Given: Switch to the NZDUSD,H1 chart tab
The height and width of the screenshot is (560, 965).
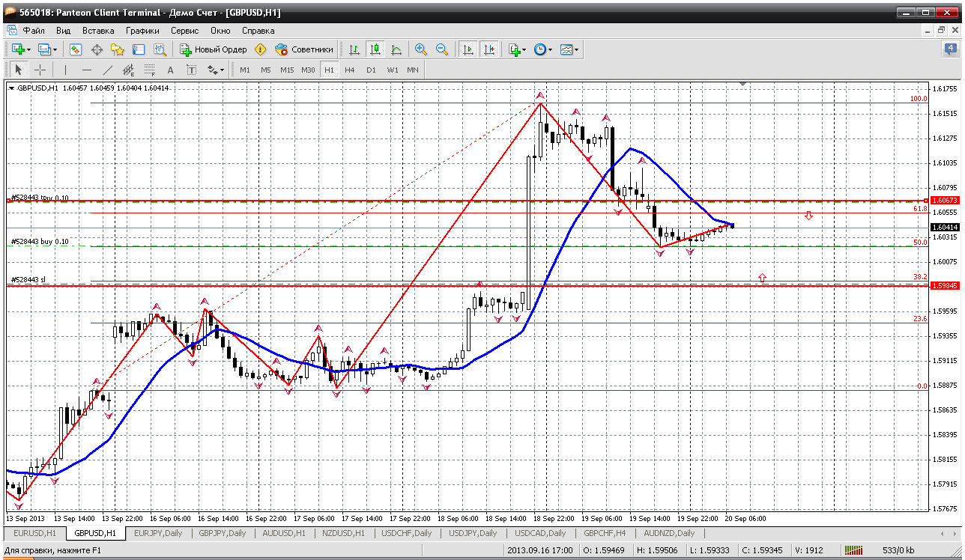Looking at the screenshot, I should click(x=345, y=533).
